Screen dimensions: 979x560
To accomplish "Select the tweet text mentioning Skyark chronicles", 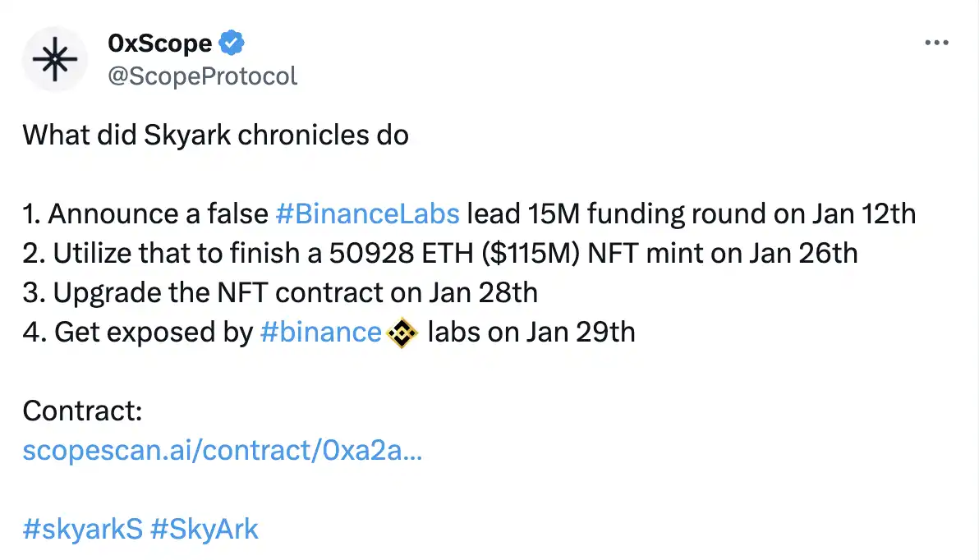I will pyautogui.click(x=215, y=135).
